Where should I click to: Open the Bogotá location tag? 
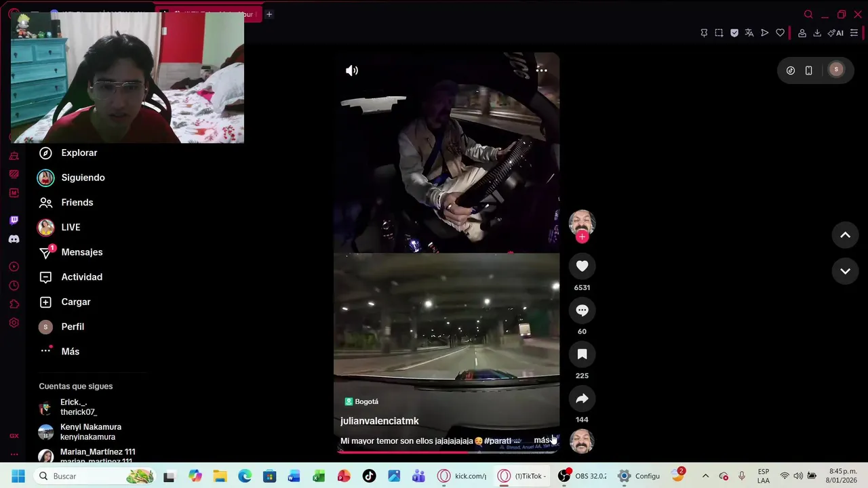pos(361,401)
